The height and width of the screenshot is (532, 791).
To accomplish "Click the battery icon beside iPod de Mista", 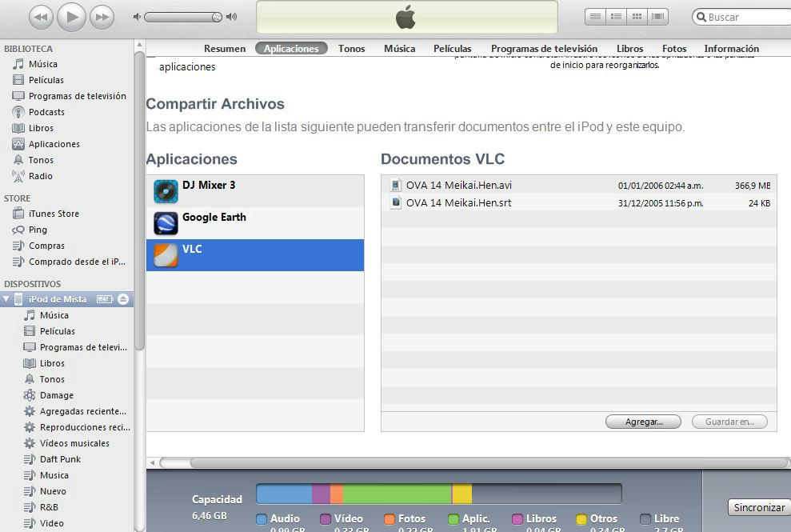I will coord(105,299).
